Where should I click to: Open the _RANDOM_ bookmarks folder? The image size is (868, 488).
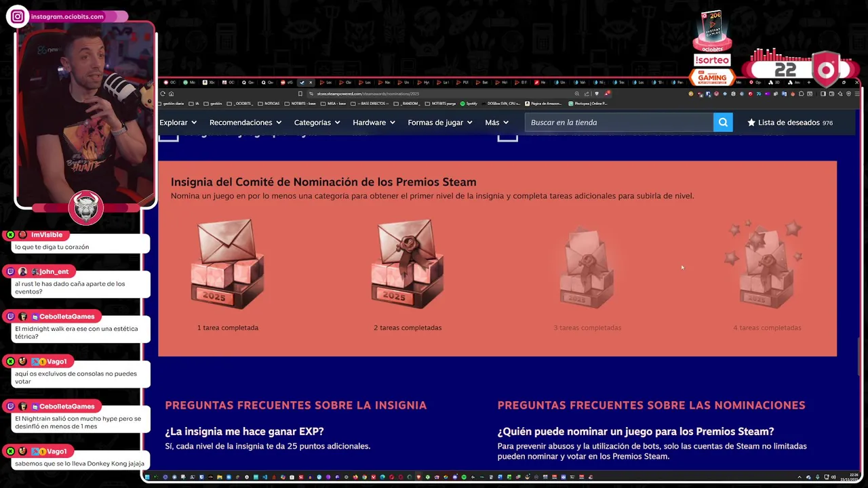coord(407,104)
